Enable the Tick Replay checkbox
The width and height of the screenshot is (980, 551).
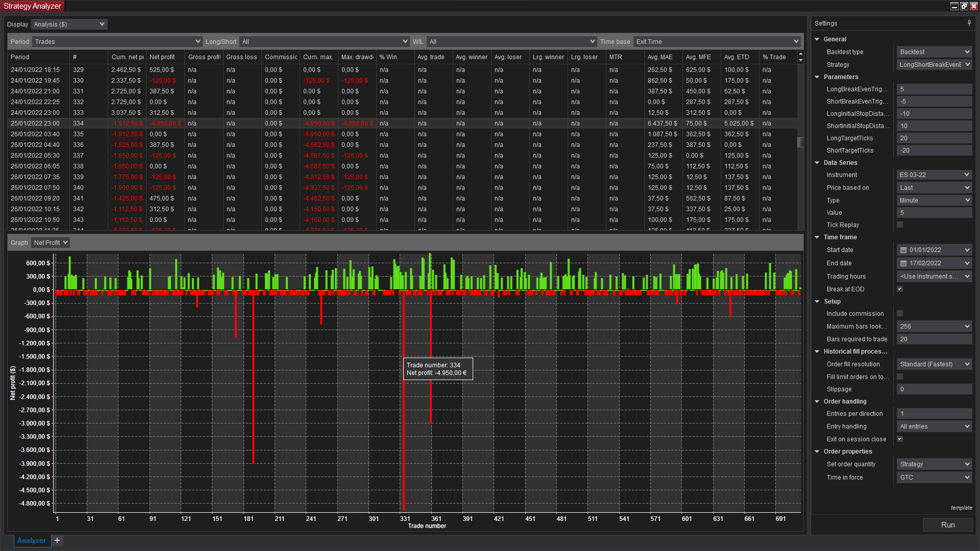(900, 224)
